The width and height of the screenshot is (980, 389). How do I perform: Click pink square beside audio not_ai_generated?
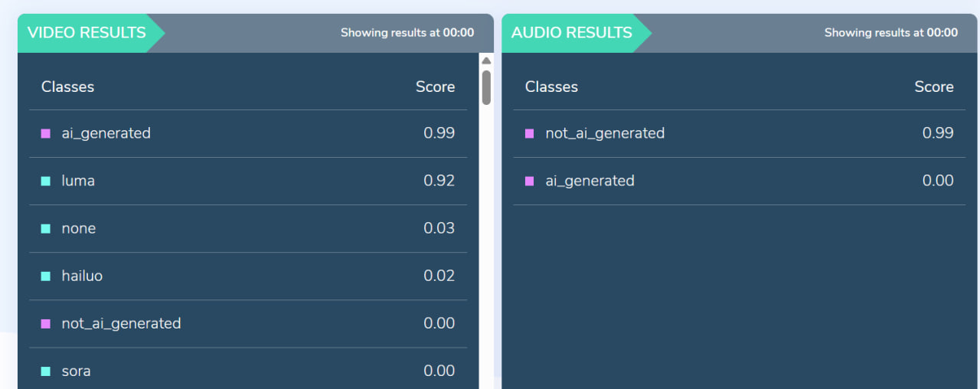[530, 133]
